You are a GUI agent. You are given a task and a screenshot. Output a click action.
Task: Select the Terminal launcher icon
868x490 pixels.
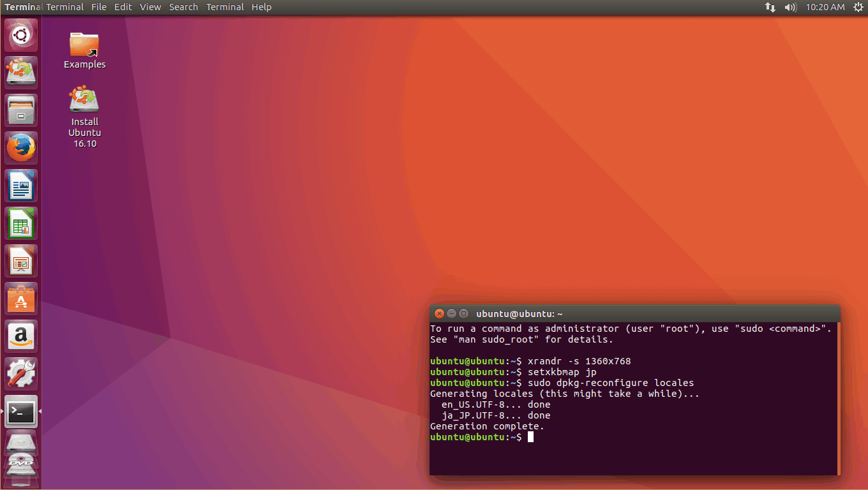click(x=20, y=411)
